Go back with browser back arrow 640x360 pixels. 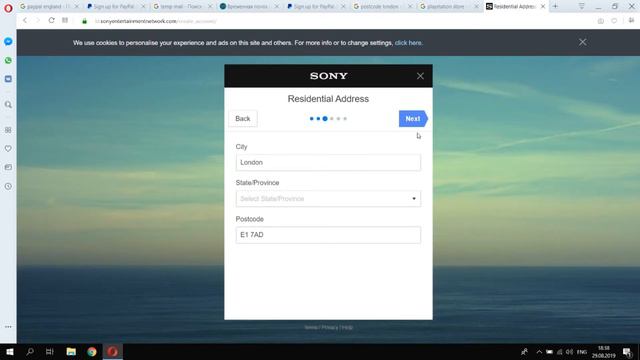click(x=25, y=20)
